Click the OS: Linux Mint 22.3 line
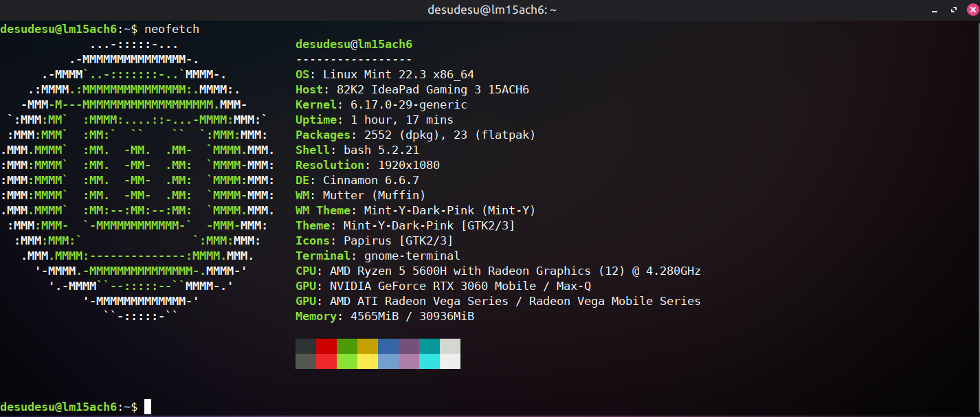 click(x=385, y=74)
